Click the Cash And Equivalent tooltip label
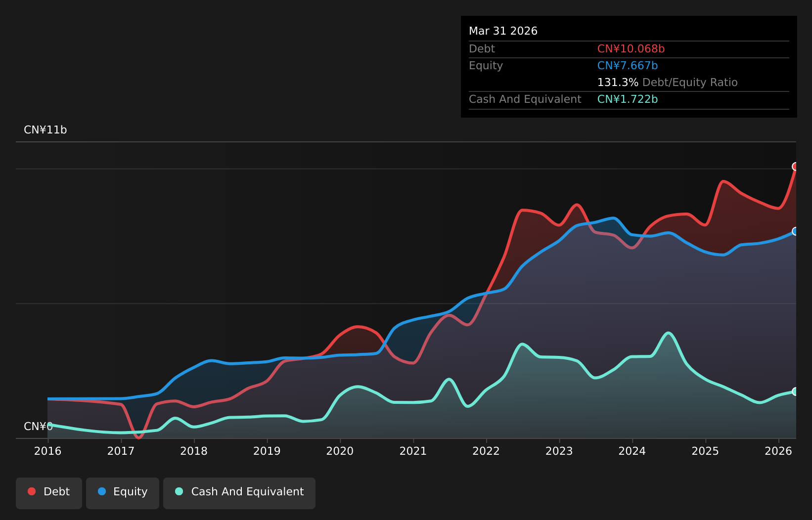Image resolution: width=812 pixels, height=520 pixels. click(x=525, y=99)
